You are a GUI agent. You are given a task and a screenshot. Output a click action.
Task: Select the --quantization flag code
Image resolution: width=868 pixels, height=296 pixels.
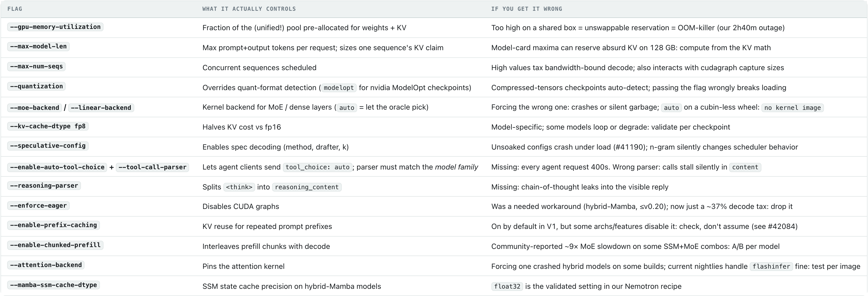[x=36, y=86]
